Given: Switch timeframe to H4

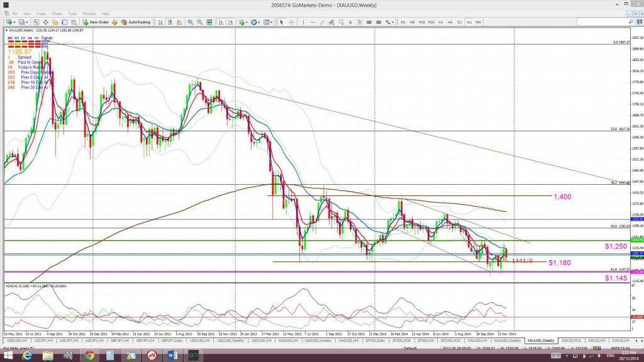Looking at the screenshot, I should coord(450,22).
